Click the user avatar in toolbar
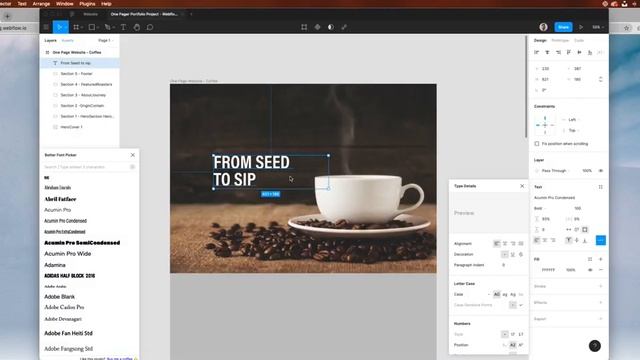The height and width of the screenshot is (360, 640). click(543, 27)
